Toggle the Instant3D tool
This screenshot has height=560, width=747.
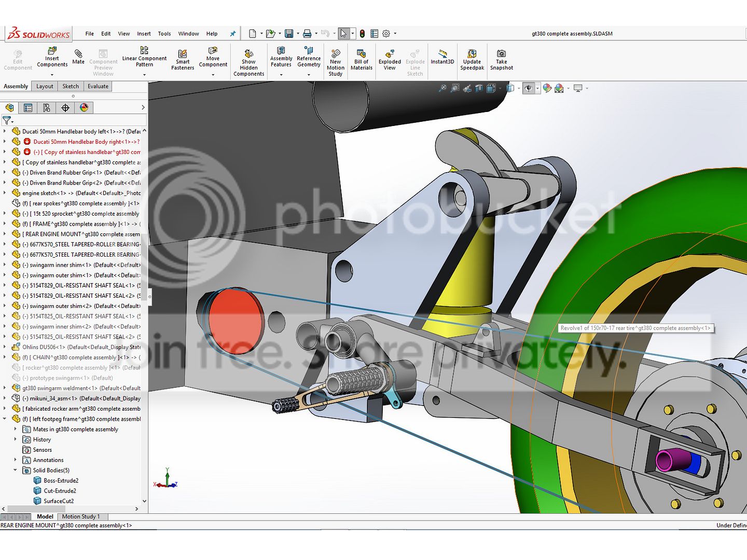click(442, 57)
